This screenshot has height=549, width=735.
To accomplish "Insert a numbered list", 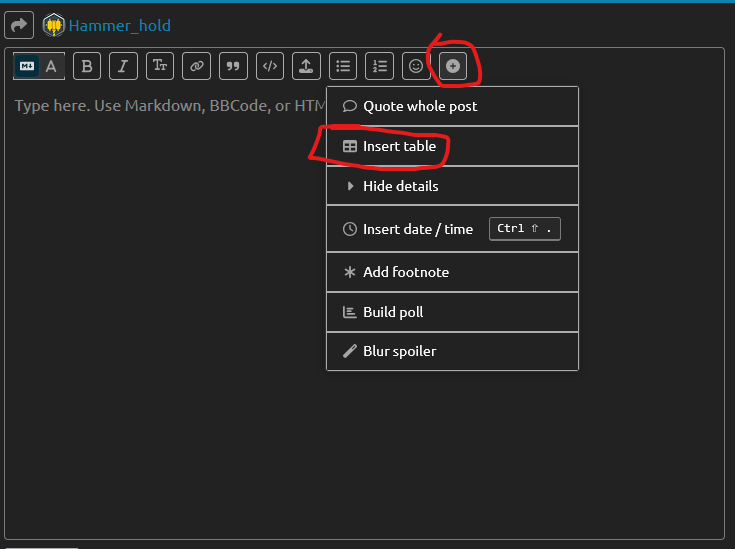I will (x=379, y=66).
